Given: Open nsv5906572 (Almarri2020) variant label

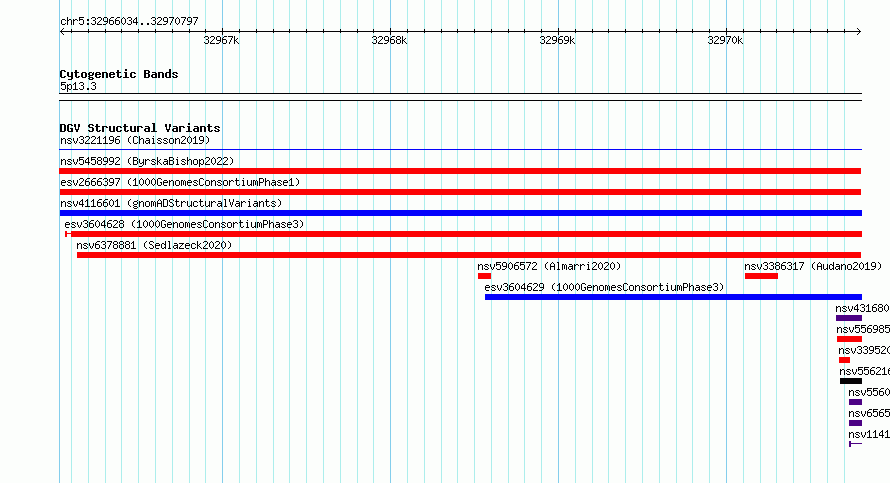Looking at the screenshot, I should (549, 266).
